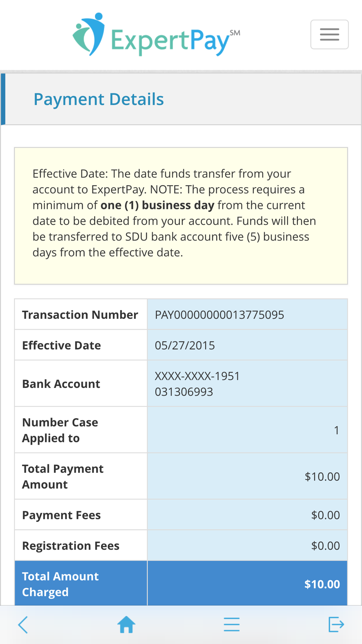Select the Payment Fees $0.00 value
Screen dimensions: 362x644
point(325,515)
